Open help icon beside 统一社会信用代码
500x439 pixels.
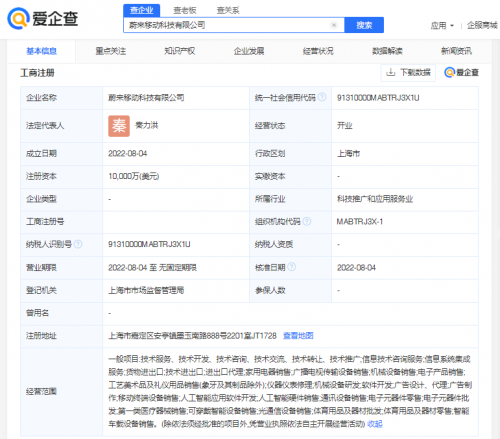[x=322, y=97]
